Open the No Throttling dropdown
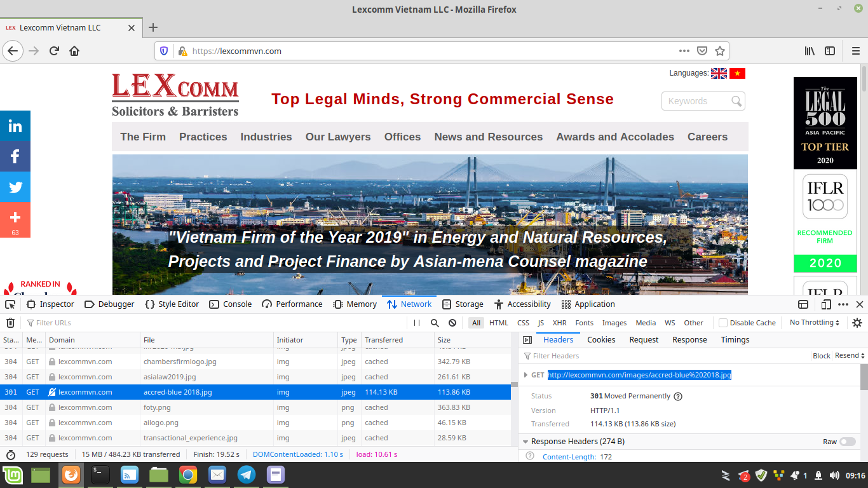The image size is (868, 488). click(x=815, y=323)
